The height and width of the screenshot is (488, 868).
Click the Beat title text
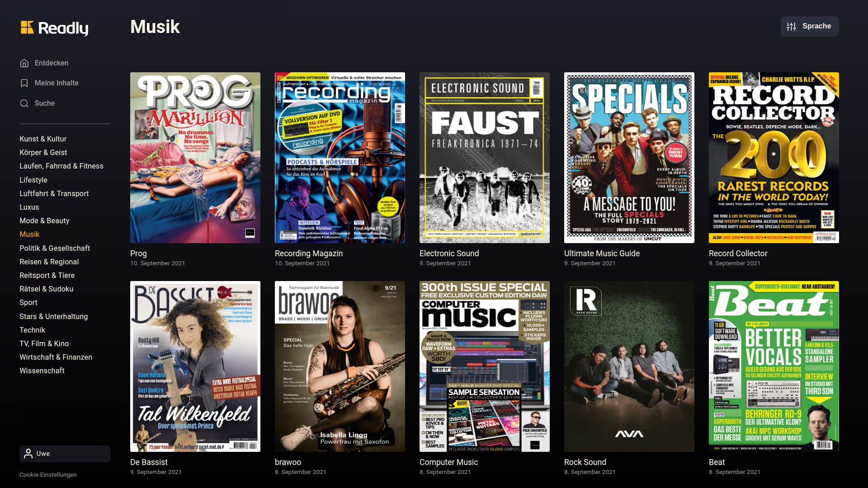coord(717,462)
